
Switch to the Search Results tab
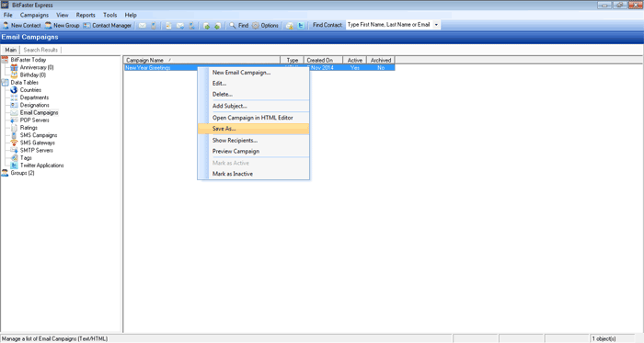pyautogui.click(x=40, y=50)
